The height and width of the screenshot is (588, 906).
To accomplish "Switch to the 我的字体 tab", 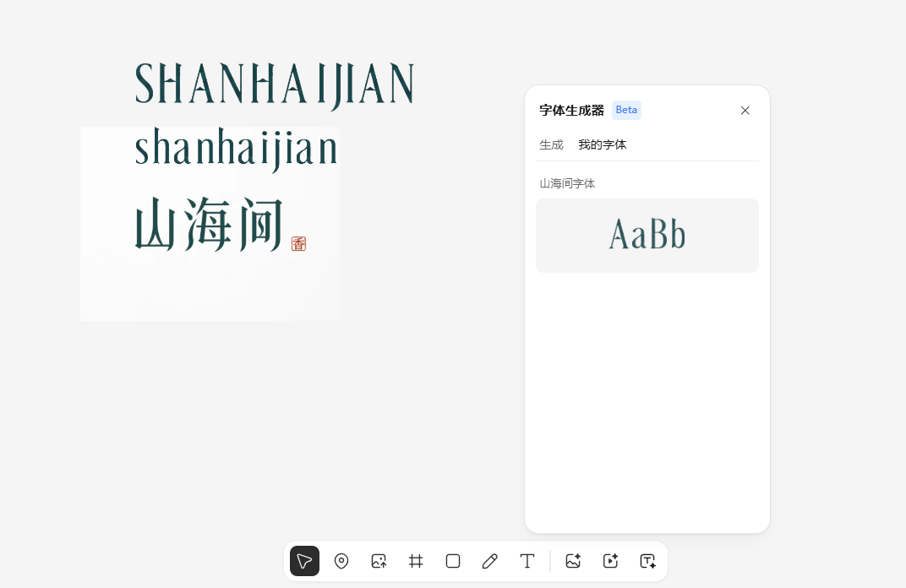I will [603, 144].
